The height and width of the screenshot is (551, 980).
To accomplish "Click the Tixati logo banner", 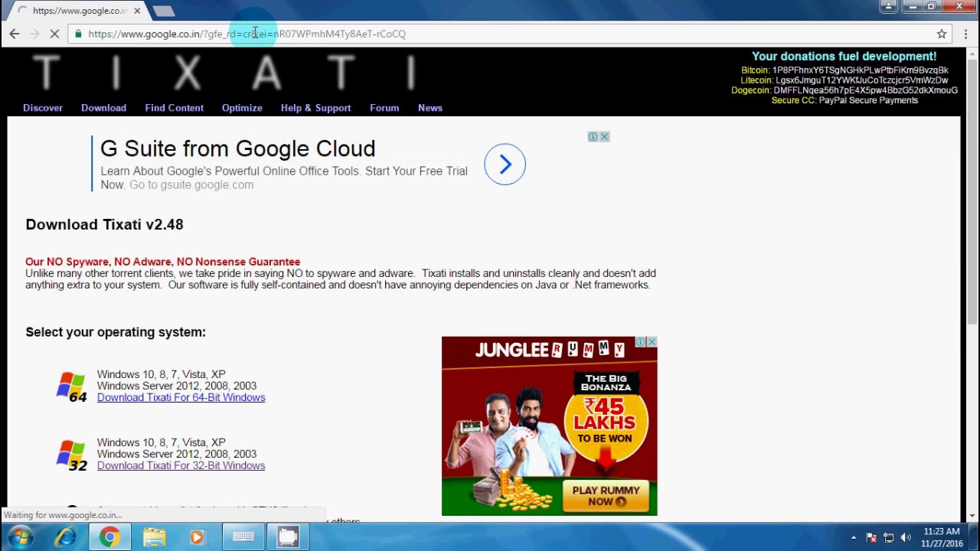I will [224, 73].
